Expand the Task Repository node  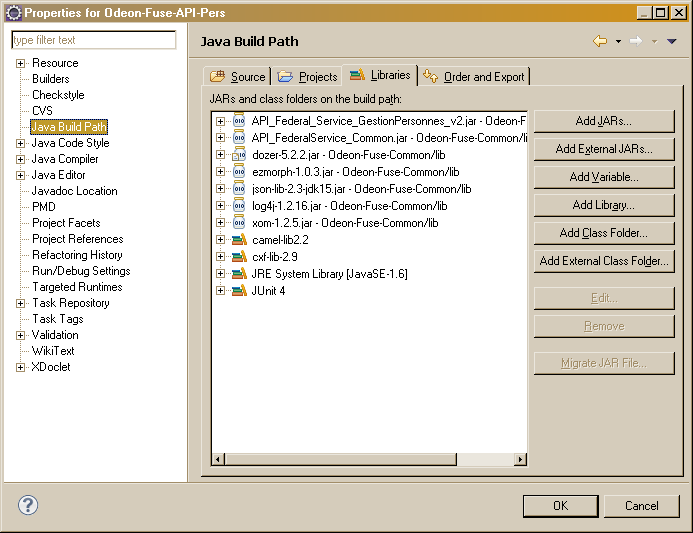pos(21,303)
